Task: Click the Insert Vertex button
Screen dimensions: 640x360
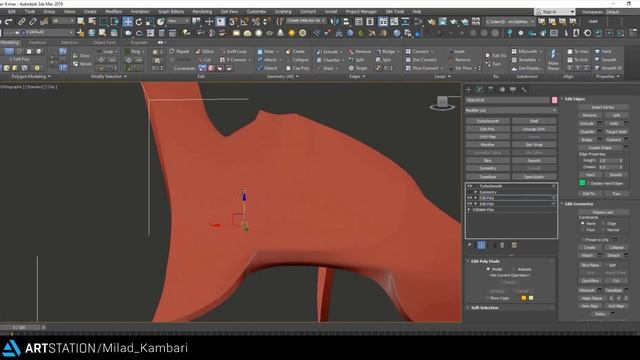Action: click(603, 107)
